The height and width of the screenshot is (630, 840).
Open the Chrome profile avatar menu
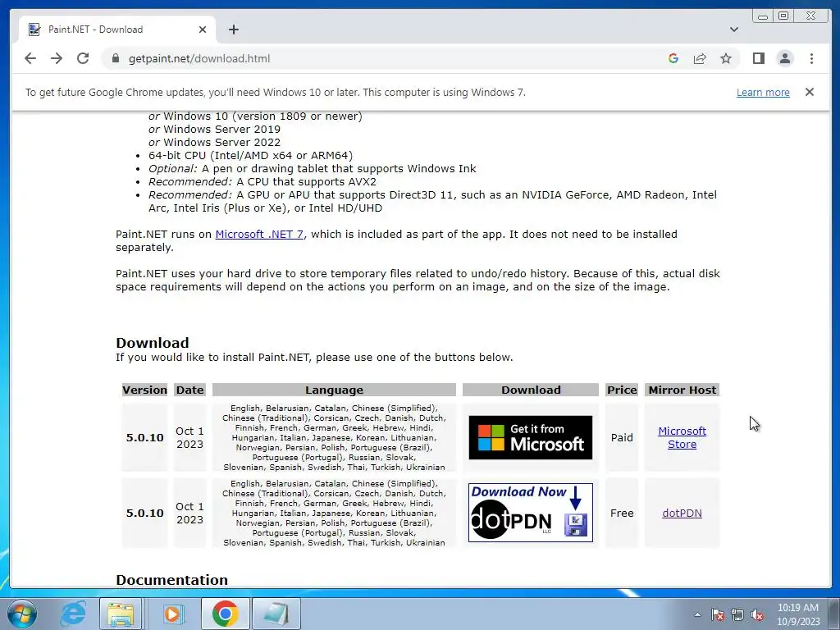785,58
